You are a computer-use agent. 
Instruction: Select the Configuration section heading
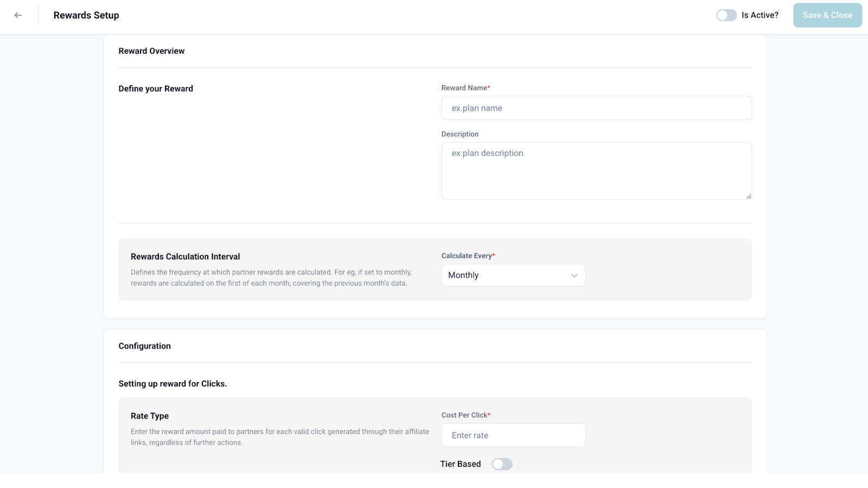point(144,346)
